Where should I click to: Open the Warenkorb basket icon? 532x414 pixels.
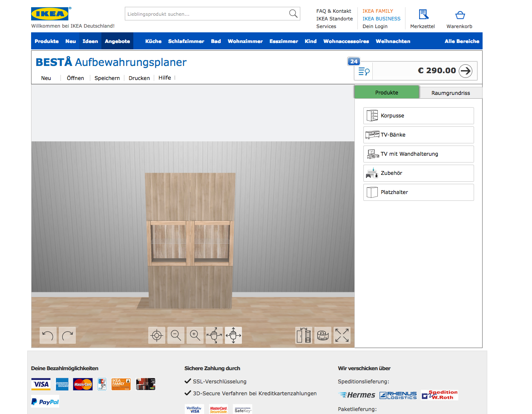click(460, 15)
